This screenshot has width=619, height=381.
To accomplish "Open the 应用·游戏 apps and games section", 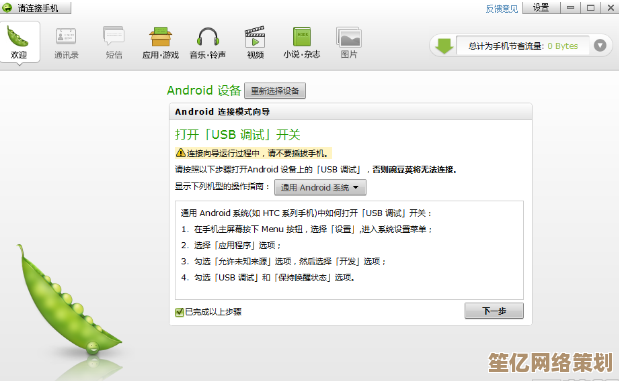I will pyautogui.click(x=160, y=43).
